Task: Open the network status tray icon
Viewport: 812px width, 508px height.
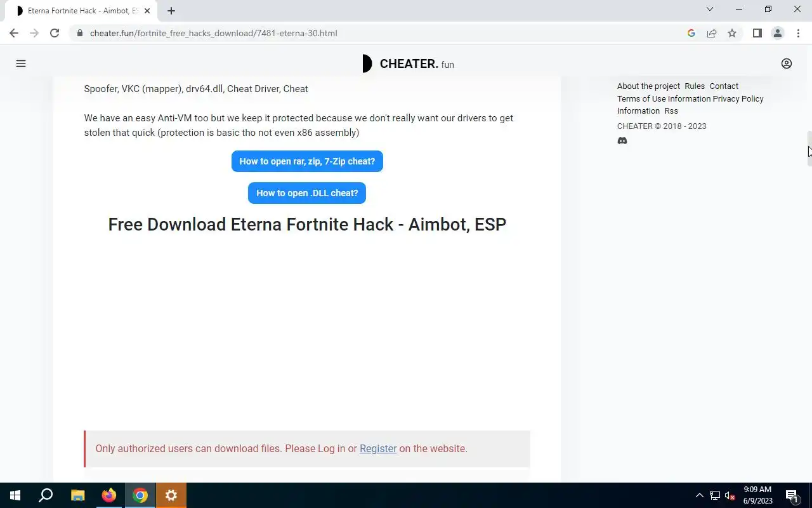Action: 715,495
